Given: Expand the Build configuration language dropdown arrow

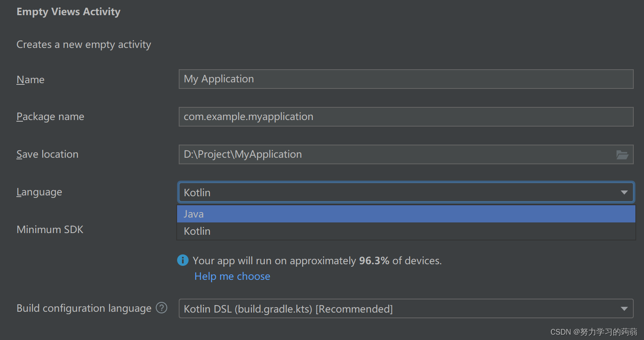Looking at the screenshot, I should coord(624,309).
